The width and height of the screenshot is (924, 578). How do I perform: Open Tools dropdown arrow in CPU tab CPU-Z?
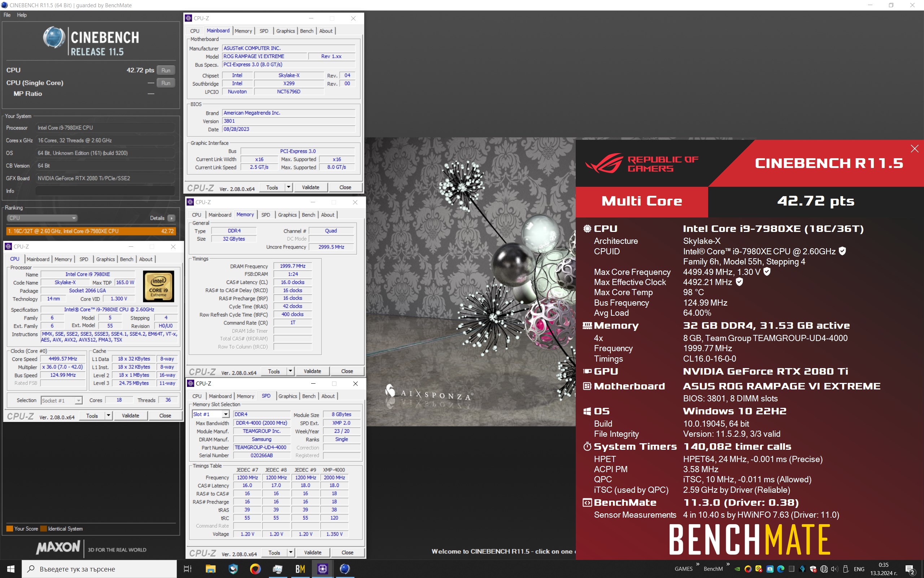click(x=108, y=415)
